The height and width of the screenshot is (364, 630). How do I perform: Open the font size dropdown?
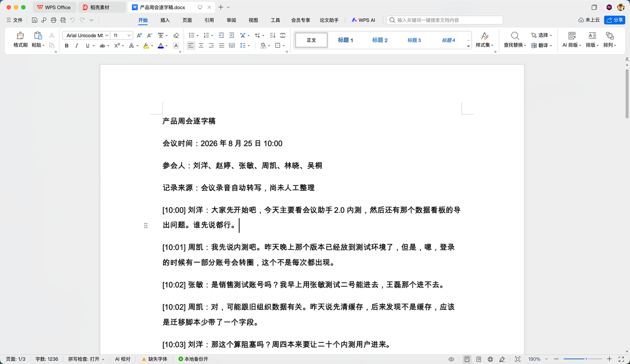click(129, 35)
